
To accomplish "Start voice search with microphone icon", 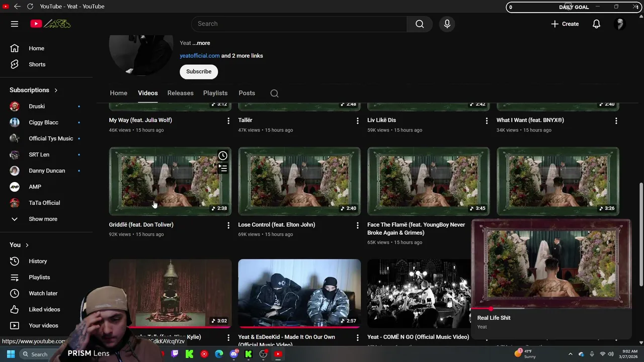I will tap(447, 24).
